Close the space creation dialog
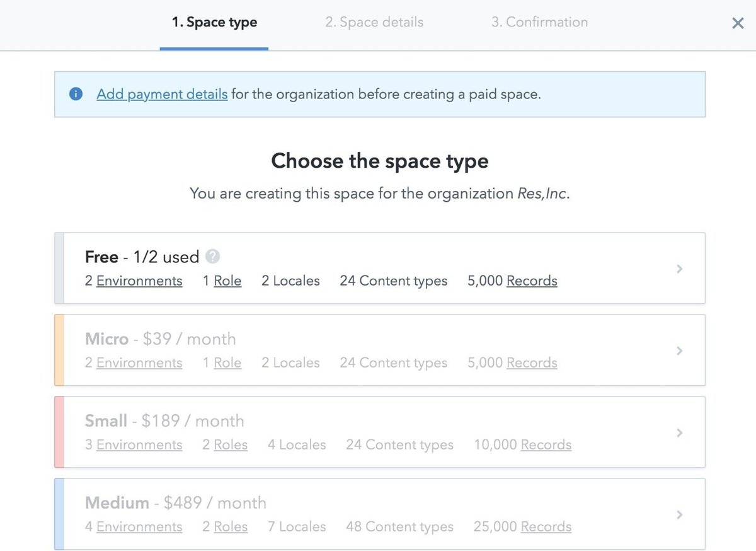The image size is (756, 551). pyautogui.click(x=738, y=23)
